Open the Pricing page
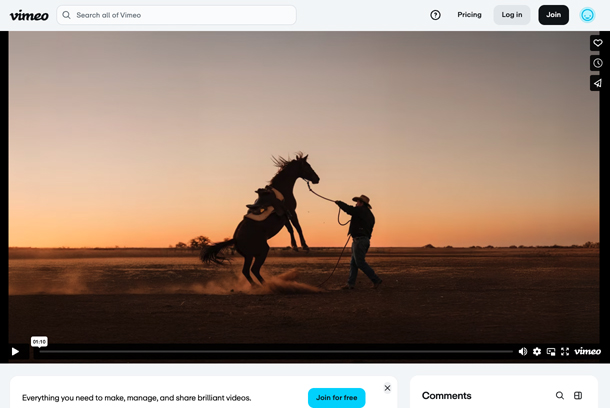The image size is (610, 408). tap(469, 15)
